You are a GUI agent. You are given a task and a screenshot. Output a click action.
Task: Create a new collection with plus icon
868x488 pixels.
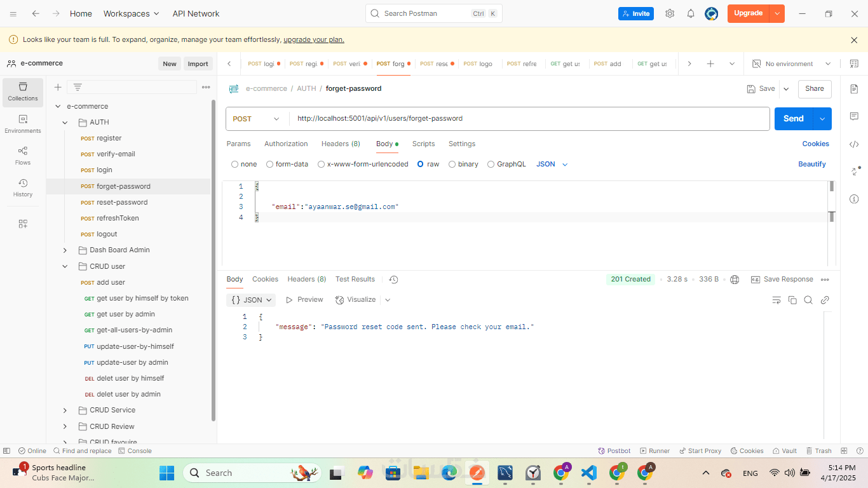[x=58, y=87]
